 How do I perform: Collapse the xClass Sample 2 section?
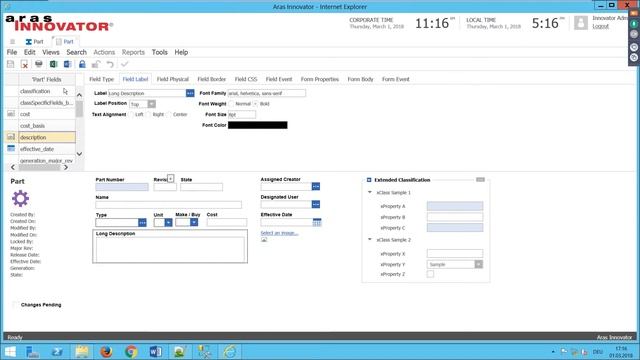pyautogui.click(x=370, y=240)
